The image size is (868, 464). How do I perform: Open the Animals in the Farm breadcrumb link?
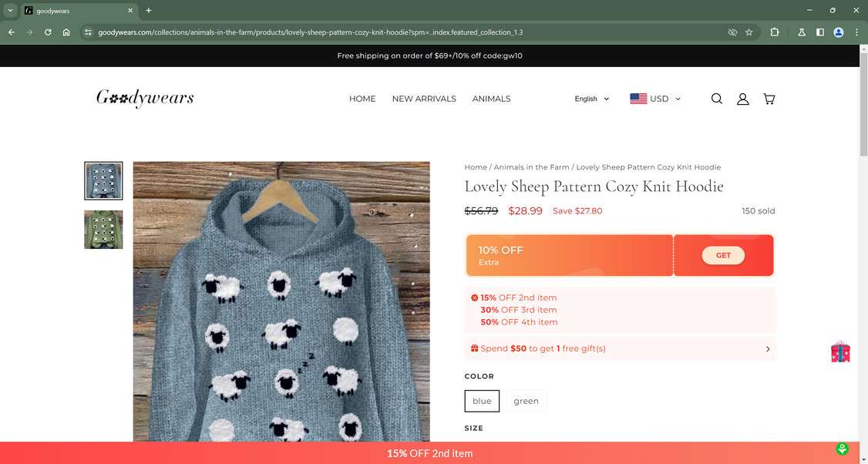click(531, 167)
